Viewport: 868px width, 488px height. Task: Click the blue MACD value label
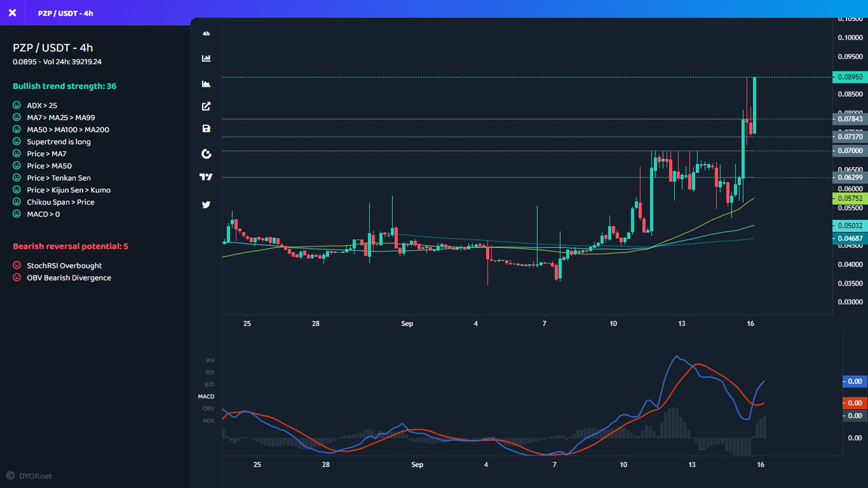854,381
